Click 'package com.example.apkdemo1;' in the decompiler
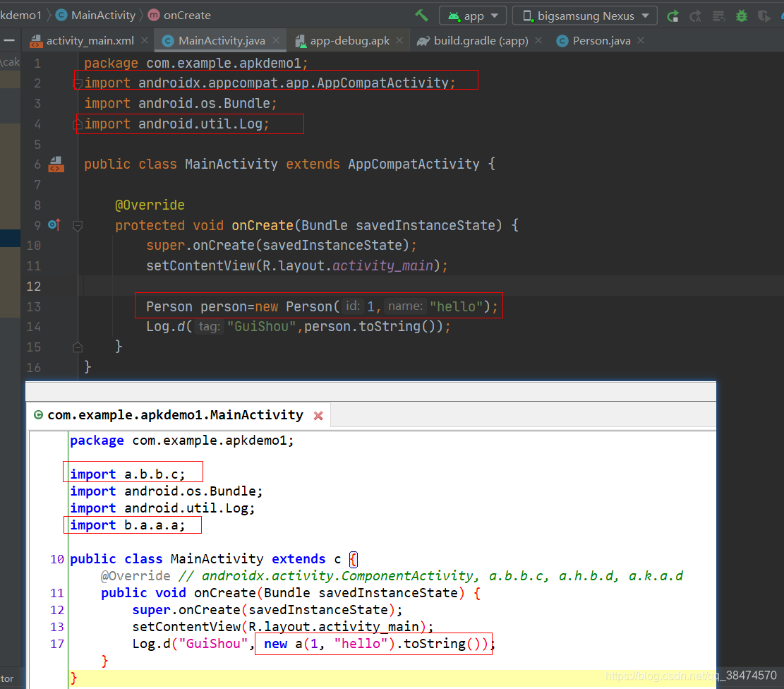Screen dimensions: 784x689 [182, 441]
